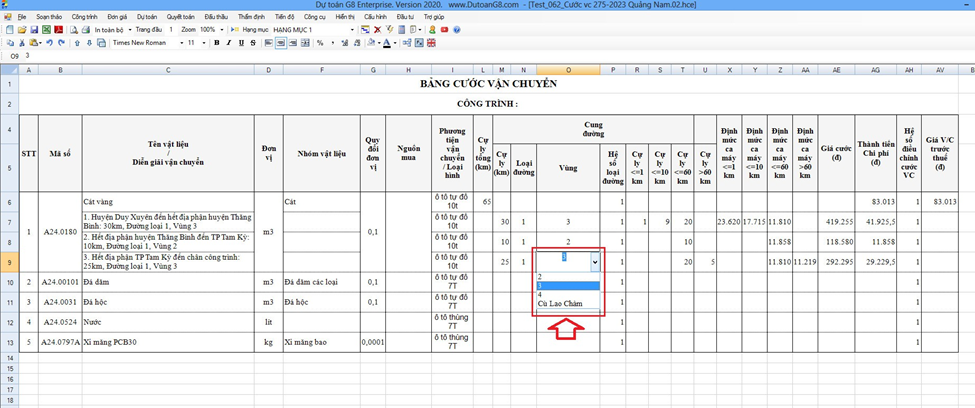Click the PDF export icon
This screenshot has width=975, height=408.
[59, 30]
